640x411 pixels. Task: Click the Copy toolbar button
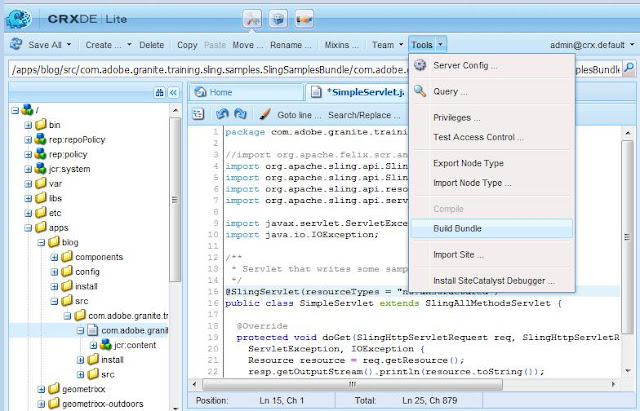tap(187, 45)
